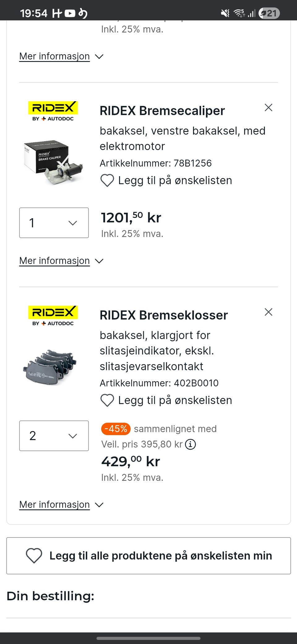View brake caliper product image
Screen dimensions: 297x644
[x=53, y=162]
